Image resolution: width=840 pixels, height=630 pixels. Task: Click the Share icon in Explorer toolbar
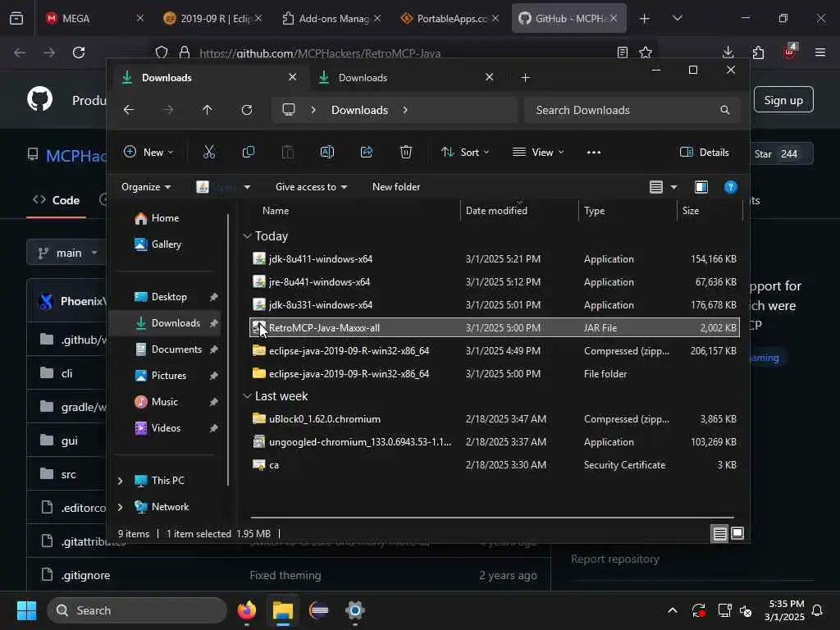[x=367, y=152]
